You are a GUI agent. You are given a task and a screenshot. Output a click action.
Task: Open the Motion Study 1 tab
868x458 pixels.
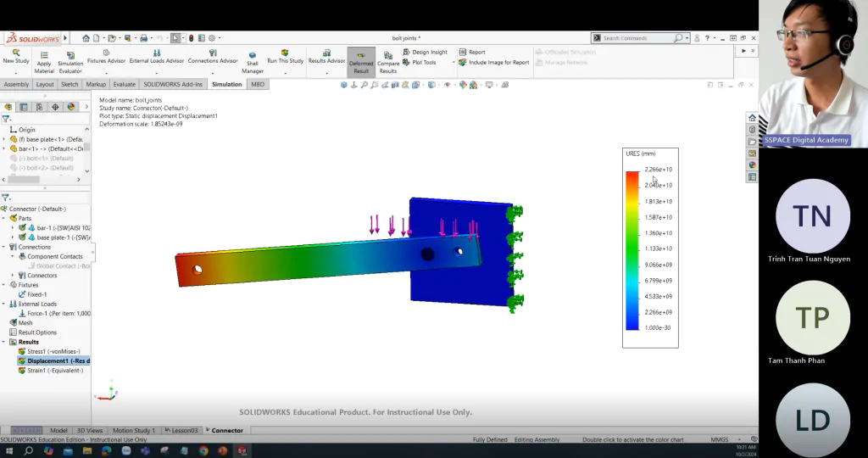coord(134,430)
